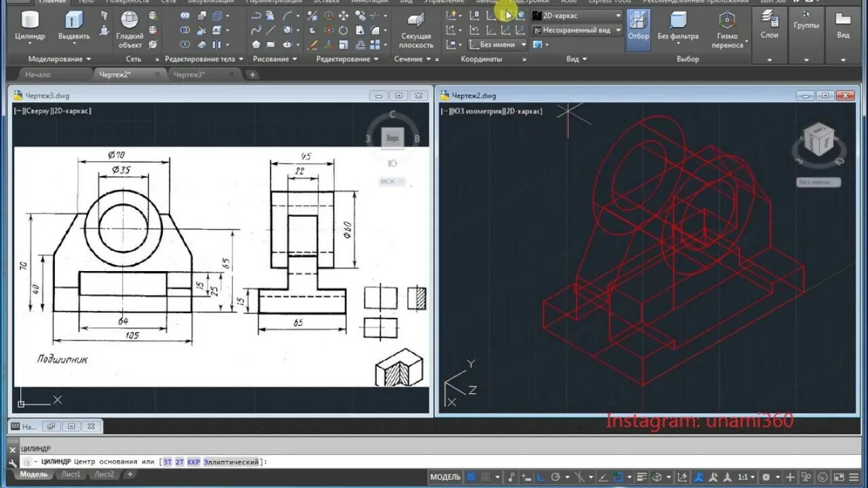
Task: Expand the Вид panel title dropdown
Action: click(576, 59)
